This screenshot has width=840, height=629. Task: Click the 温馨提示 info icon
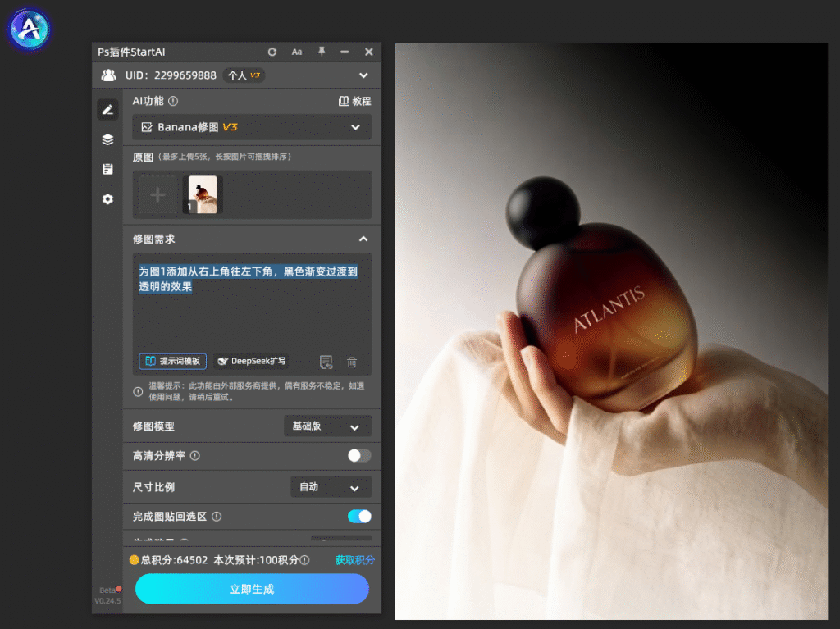(x=138, y=392)
